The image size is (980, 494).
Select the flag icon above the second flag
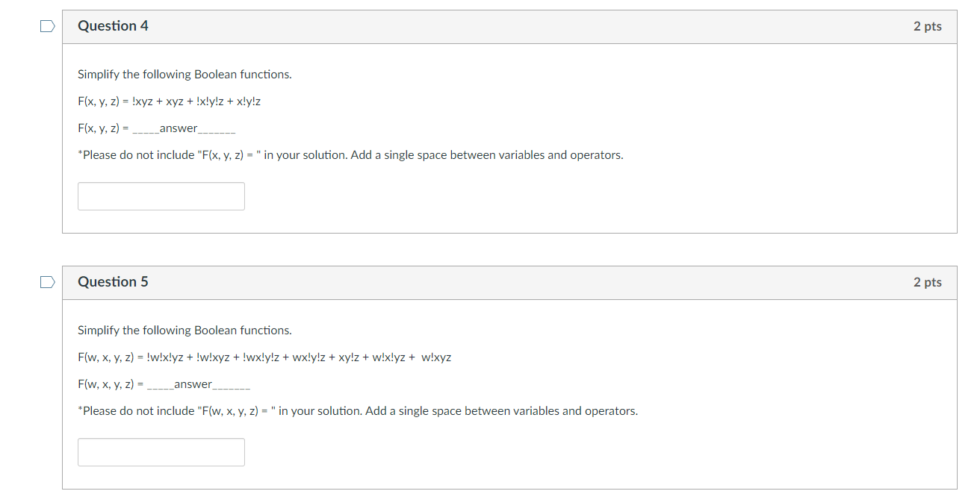46,25
